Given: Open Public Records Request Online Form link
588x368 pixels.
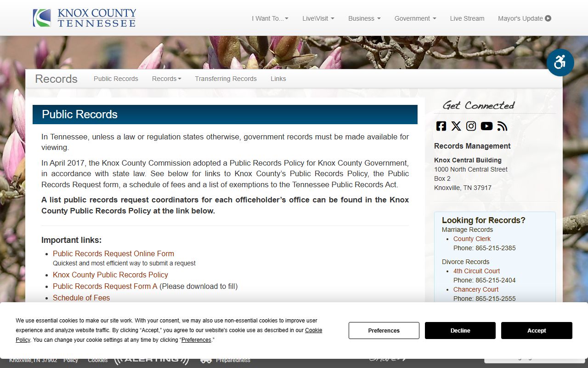Looking at the screenshot, I should pos(113,253).
